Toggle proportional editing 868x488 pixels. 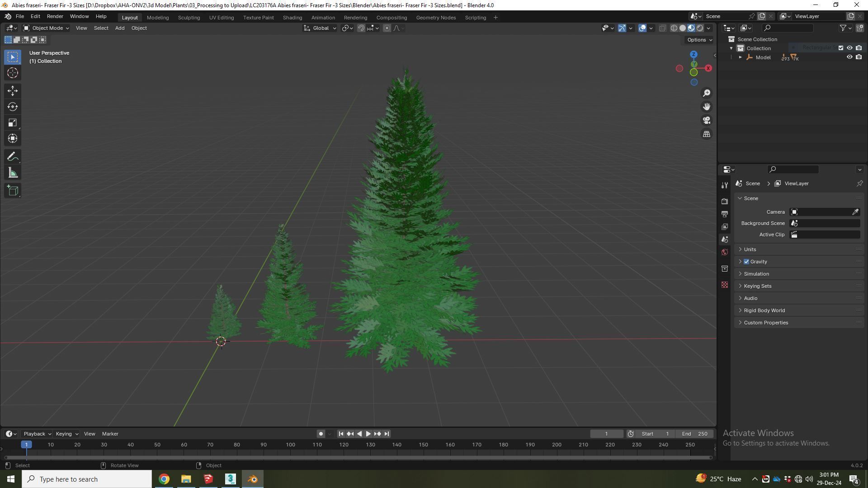387,28
